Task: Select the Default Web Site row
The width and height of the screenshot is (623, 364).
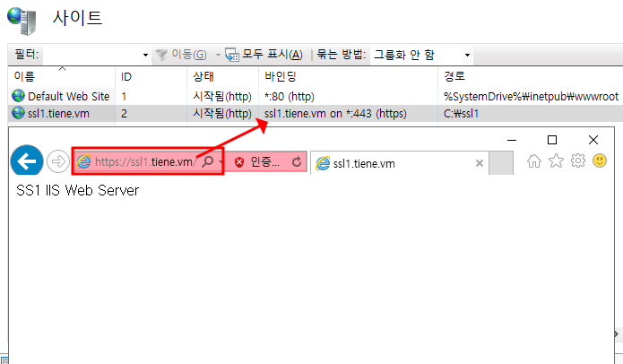Action: click(316, 96)
